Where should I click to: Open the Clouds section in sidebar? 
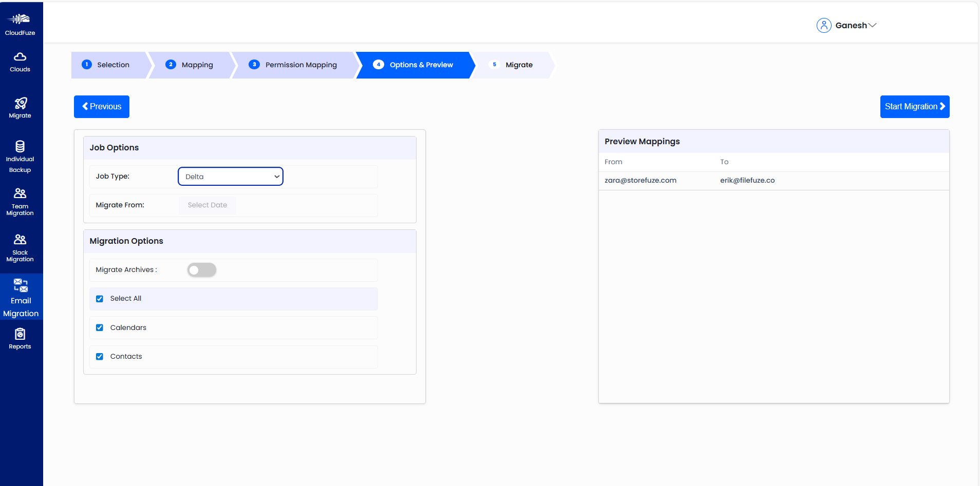tap(20, 62)
